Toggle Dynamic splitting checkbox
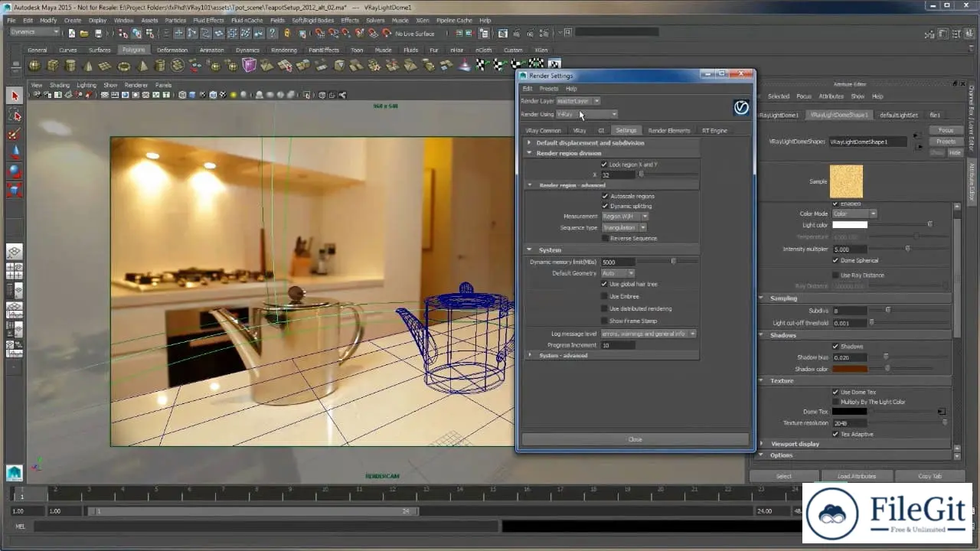 tap(605, 206)
